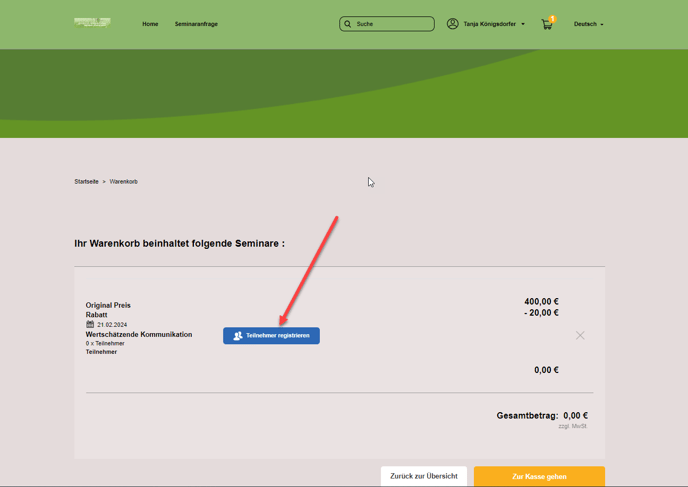The height and width of the screenshot is (487, 688).
Task: Focus the Suche search input field
Action: [x=393, y=24]
